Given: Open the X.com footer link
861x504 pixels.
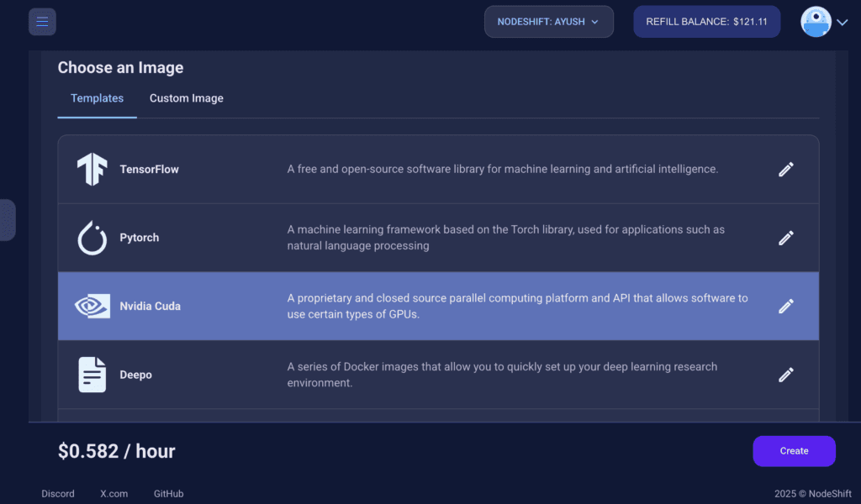Looking at the screenshot, I should pyautogui.click(x=114, y=494).
